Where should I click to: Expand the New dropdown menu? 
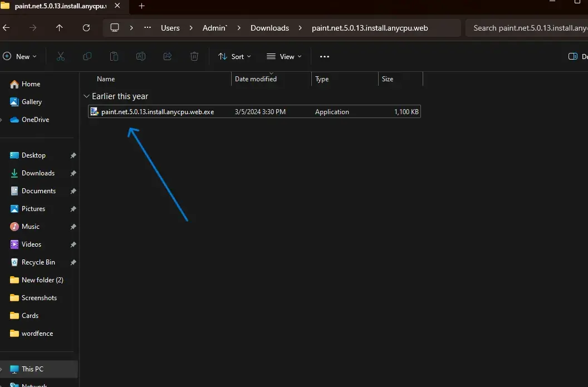coord(21,56)
